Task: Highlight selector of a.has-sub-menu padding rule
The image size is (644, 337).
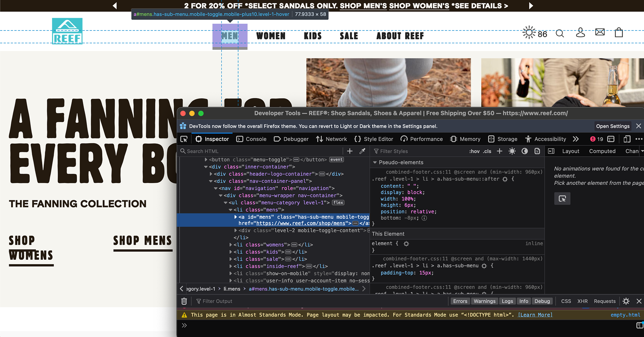Action: (x=484, y=266)
